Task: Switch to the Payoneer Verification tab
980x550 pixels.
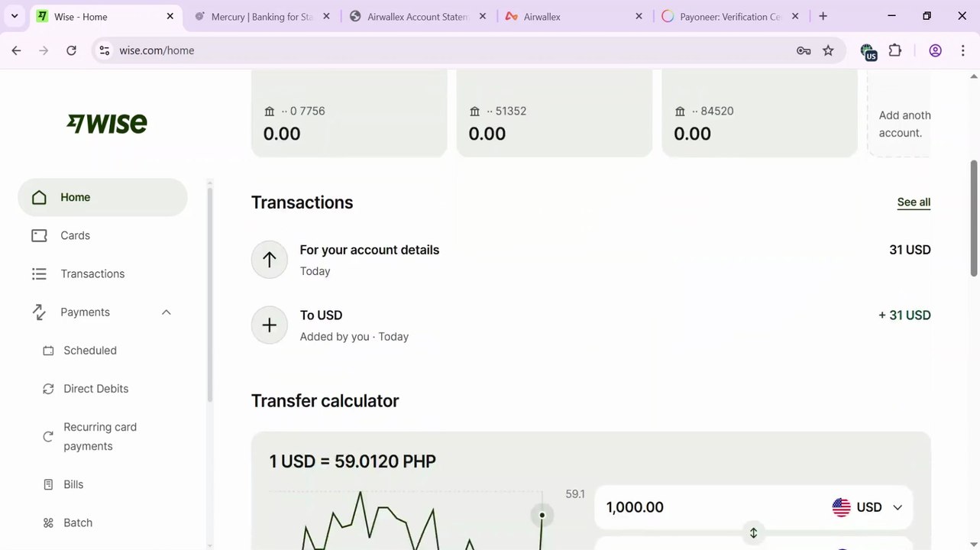Action: point(729,16)
